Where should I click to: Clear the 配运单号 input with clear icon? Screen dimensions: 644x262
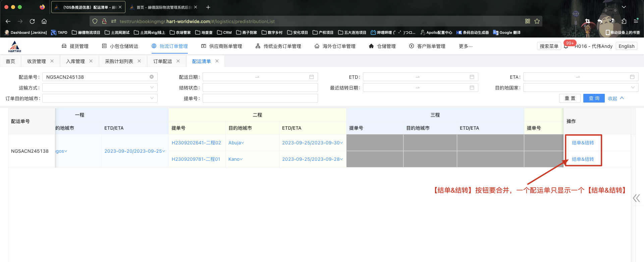click(152, 77)
